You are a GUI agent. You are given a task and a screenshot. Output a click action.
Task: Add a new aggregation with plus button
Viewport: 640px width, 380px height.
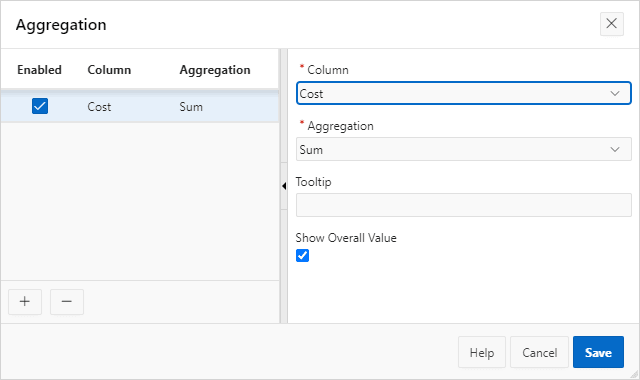(25, 302)
